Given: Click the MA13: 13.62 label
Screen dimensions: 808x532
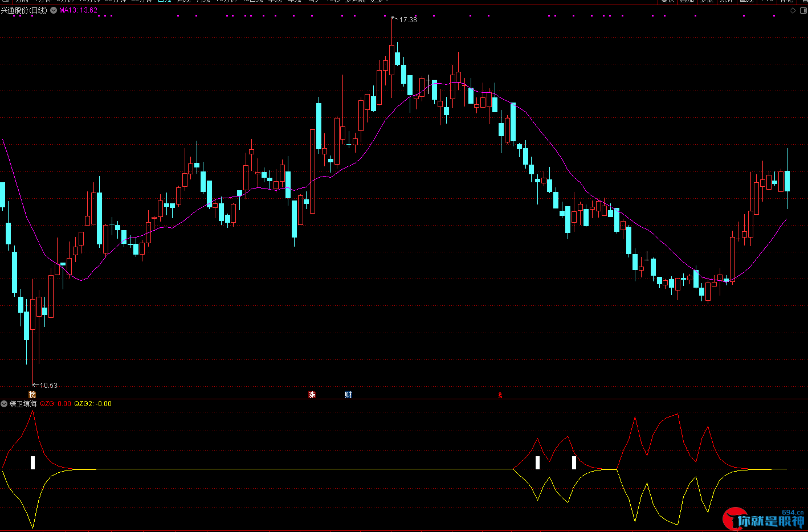Looking at the screenshot, I should click(78, 10).
